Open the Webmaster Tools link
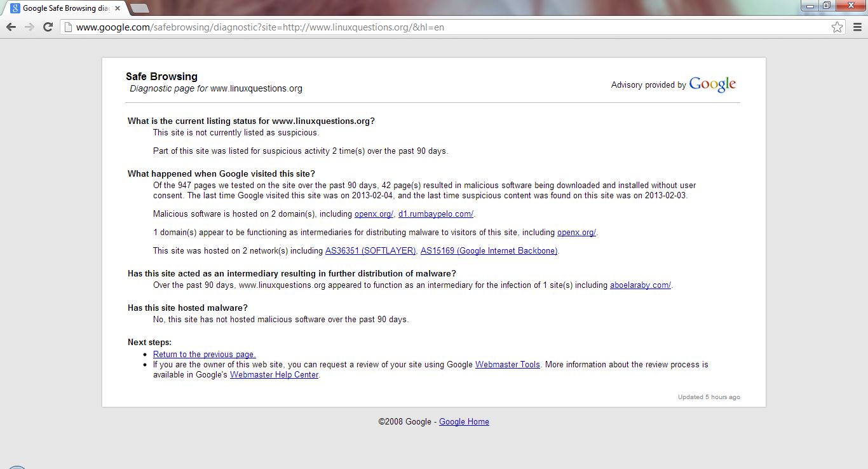868x469 pixels. click(508, 365)
